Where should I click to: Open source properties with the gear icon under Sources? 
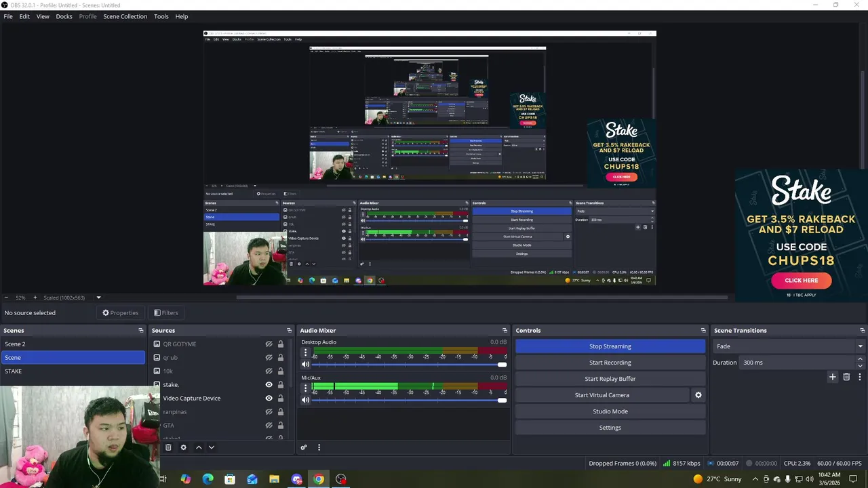click(183, 447)
